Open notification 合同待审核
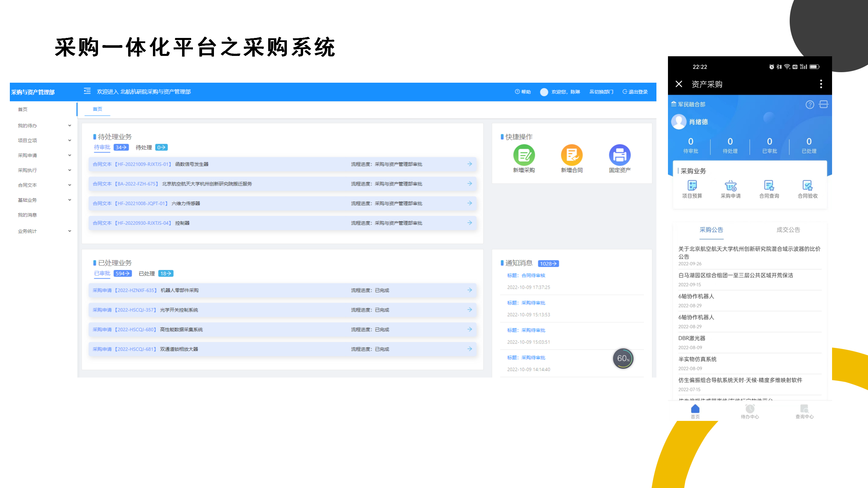The image size is (868, 488). (x=526, y=276)
